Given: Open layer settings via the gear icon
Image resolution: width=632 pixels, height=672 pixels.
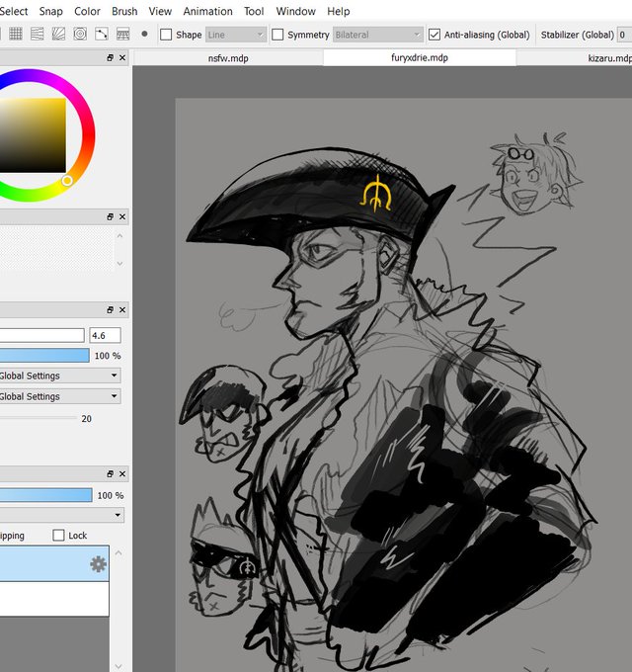Looking at the screenshot, I should (98, 564).
